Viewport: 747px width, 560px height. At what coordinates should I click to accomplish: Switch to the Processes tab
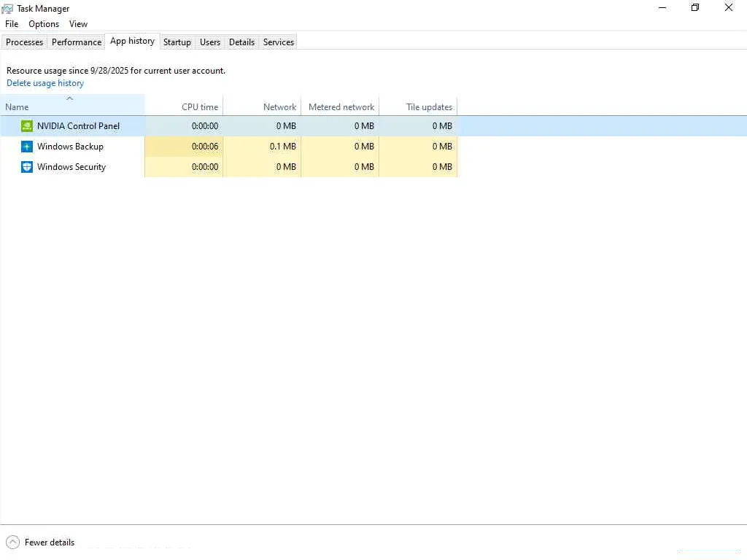pyautogui.click(x=24, y=42)
